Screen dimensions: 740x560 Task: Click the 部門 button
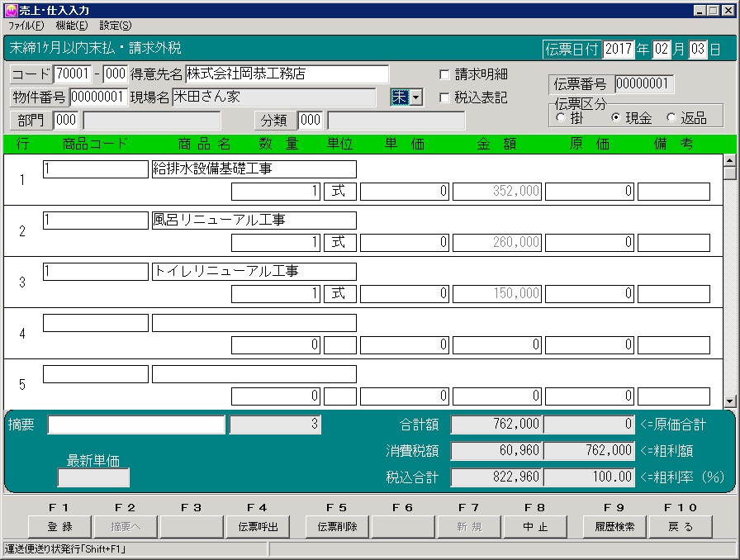[x=31, y=121]
